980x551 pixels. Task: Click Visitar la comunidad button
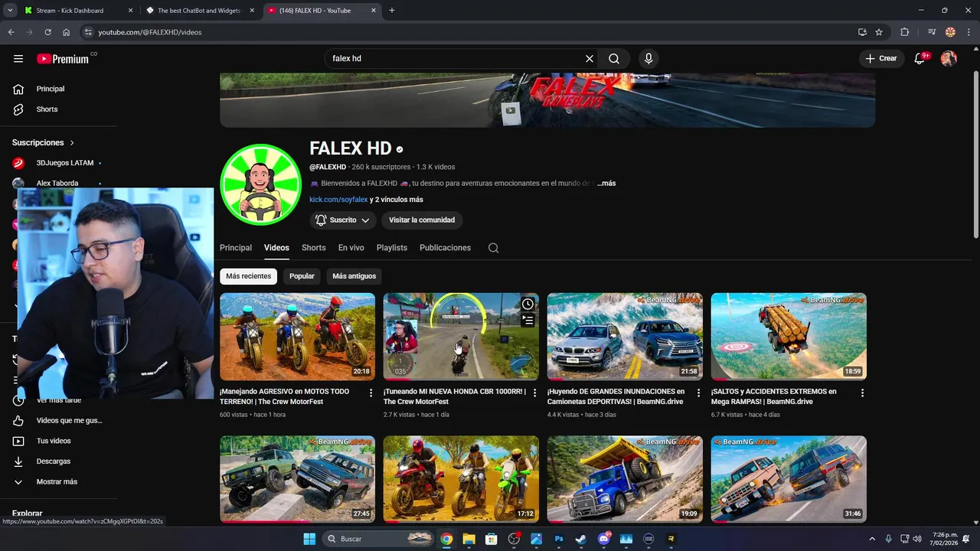pyautogui.click(x=422, y=220)
